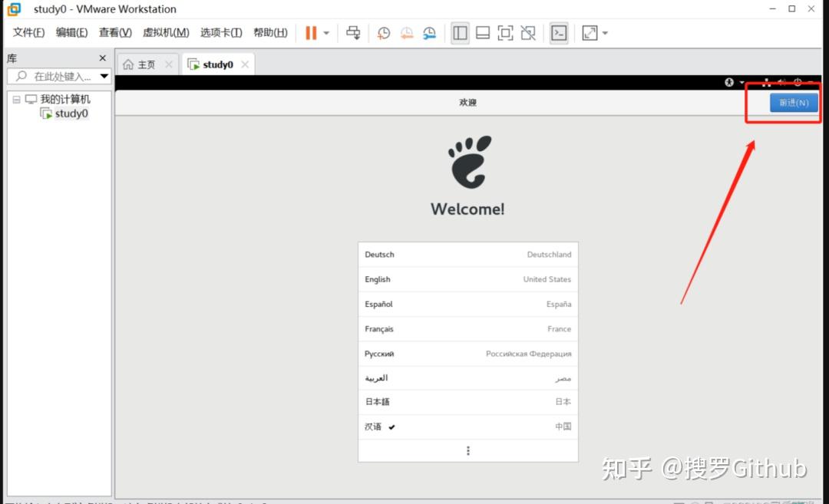829x504 pixels.
Task: Toggle the thumbnail bar view
Action: click(483, 33)
